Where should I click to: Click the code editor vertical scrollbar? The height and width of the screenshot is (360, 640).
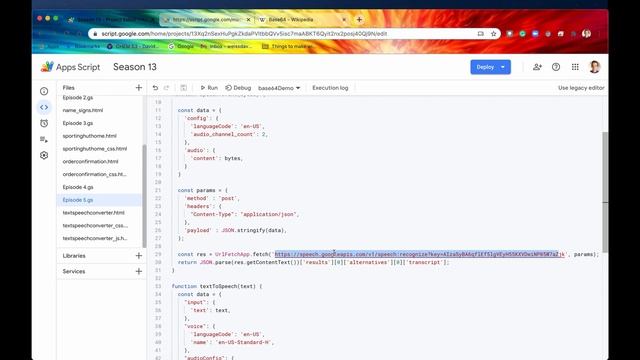(605, 192)
